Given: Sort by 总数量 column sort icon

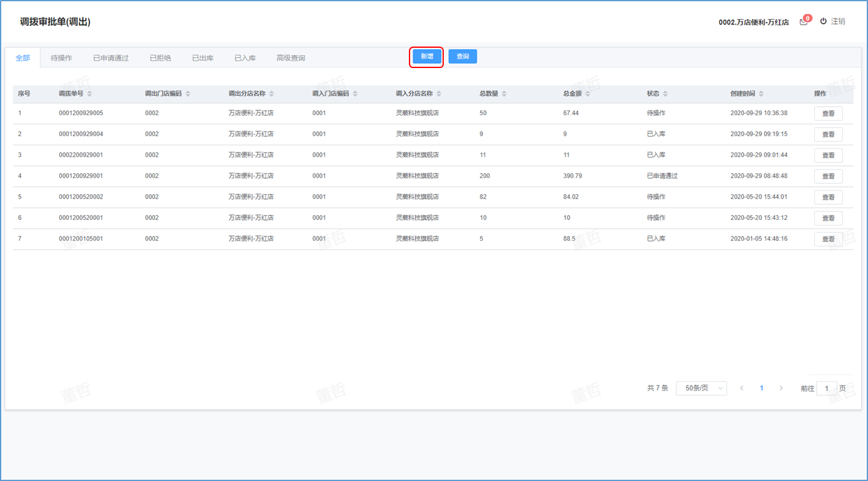Looking at the screenshot, I should 504,94.
